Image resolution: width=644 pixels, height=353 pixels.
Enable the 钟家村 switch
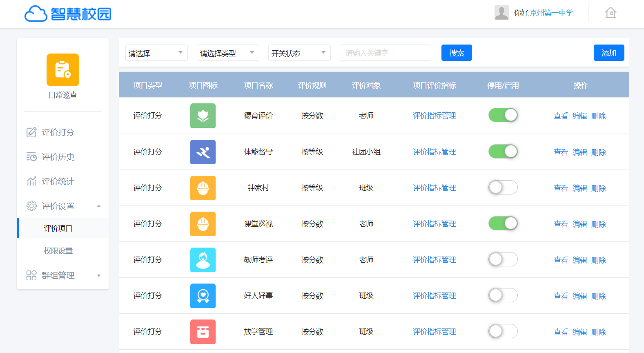[x=503, y=188]
